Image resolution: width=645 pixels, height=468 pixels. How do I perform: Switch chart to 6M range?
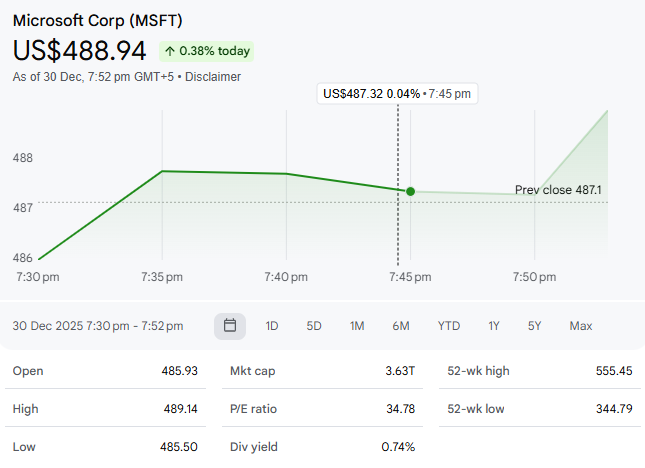click(401, 326)
